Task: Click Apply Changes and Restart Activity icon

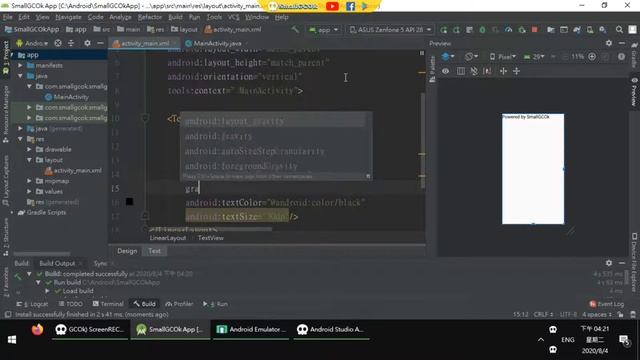Action: tap(456, 30)
